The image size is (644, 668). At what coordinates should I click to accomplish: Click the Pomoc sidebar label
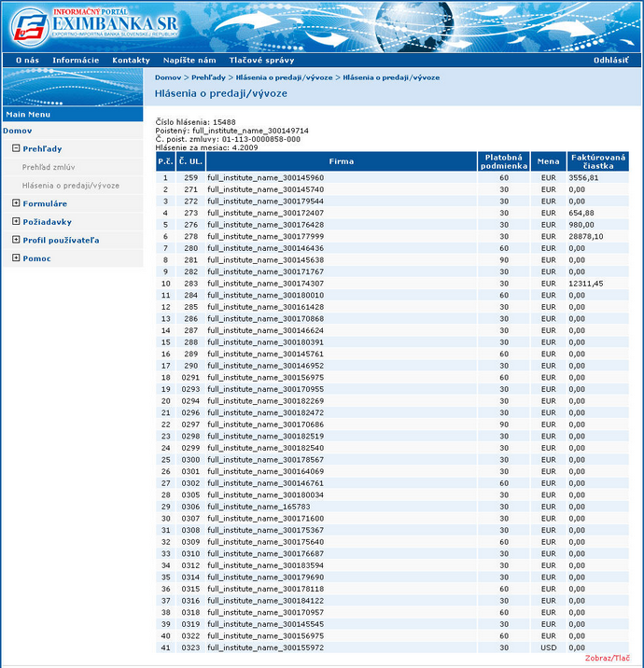click(x=36, y=258)
